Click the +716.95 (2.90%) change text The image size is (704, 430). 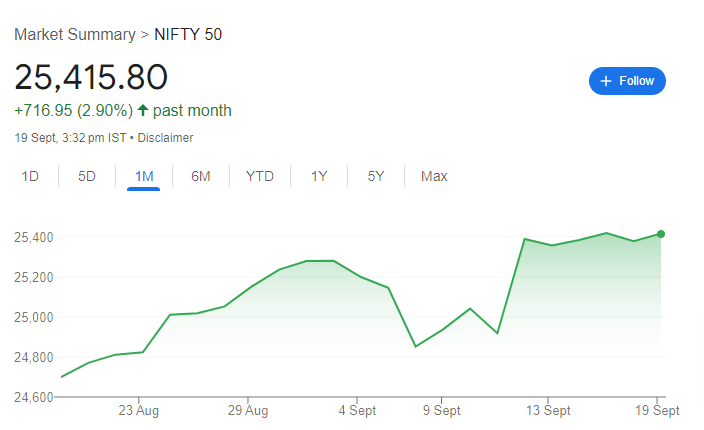(x=73, y=110)
